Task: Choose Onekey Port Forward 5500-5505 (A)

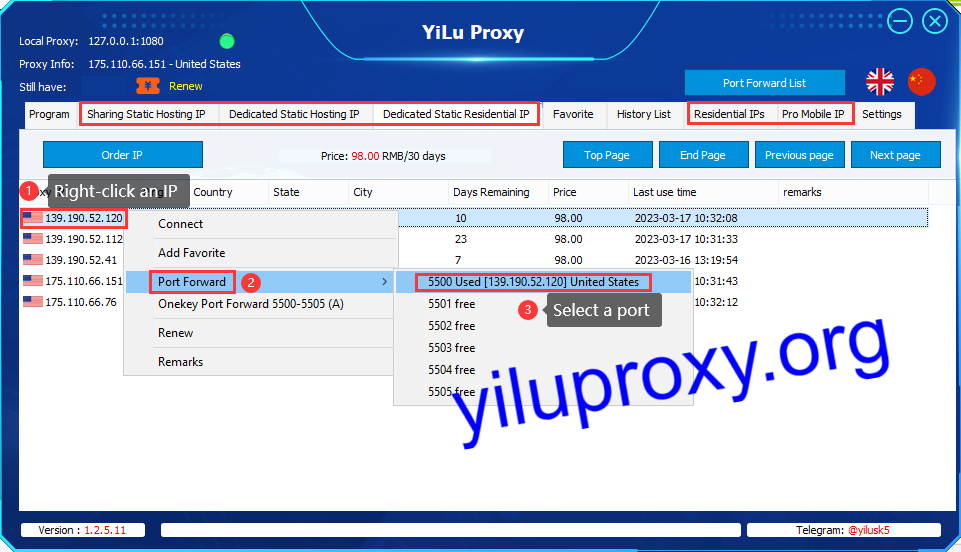Action: coord(261,304)
